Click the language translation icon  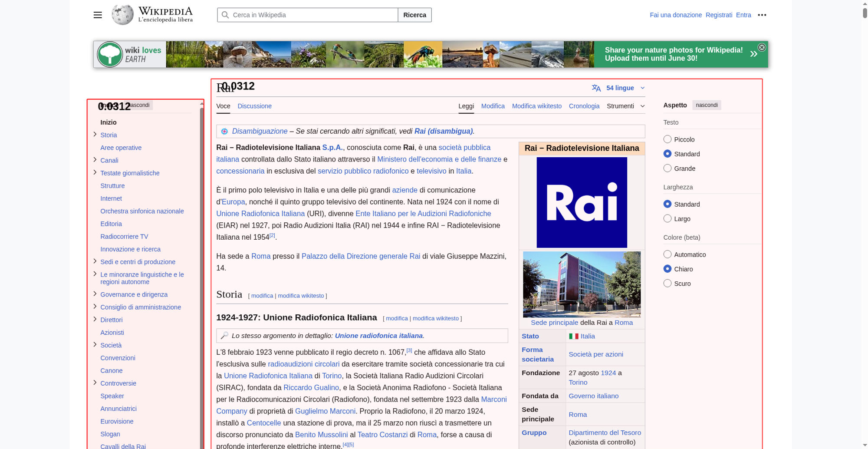point(596,88)
